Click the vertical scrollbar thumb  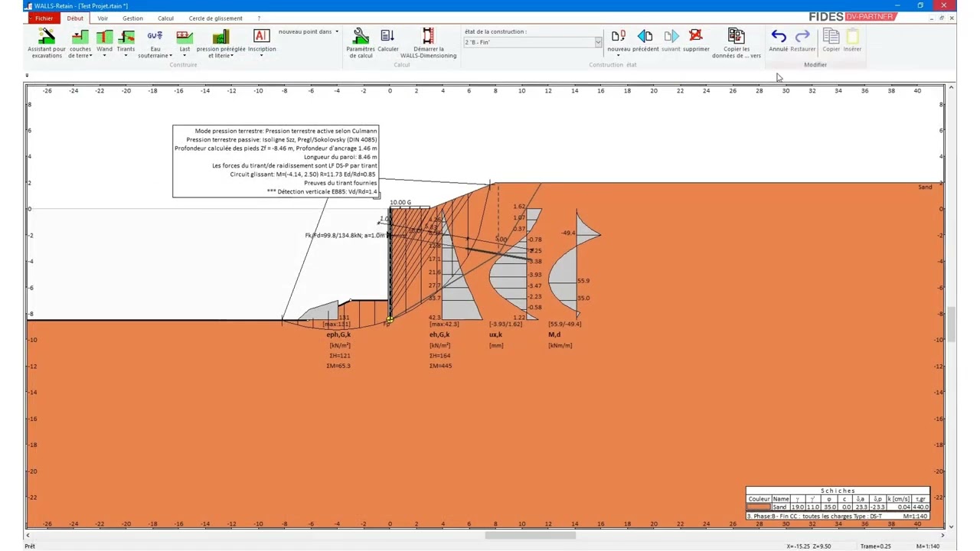click(951, 324)
